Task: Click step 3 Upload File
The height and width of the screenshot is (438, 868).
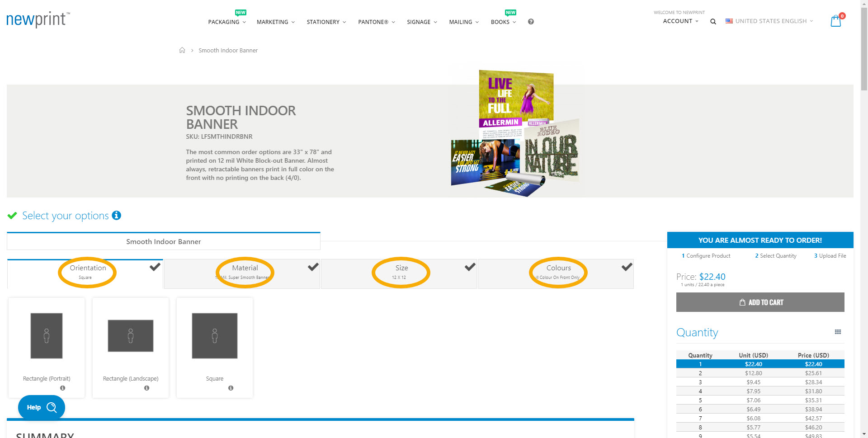Action: pos(830,256)
